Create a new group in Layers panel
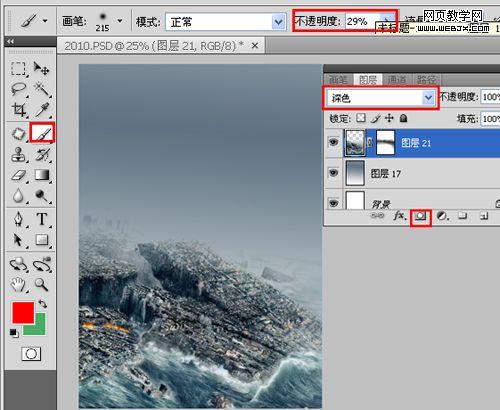This screenshot has width=500, height=410. point(462,216)
